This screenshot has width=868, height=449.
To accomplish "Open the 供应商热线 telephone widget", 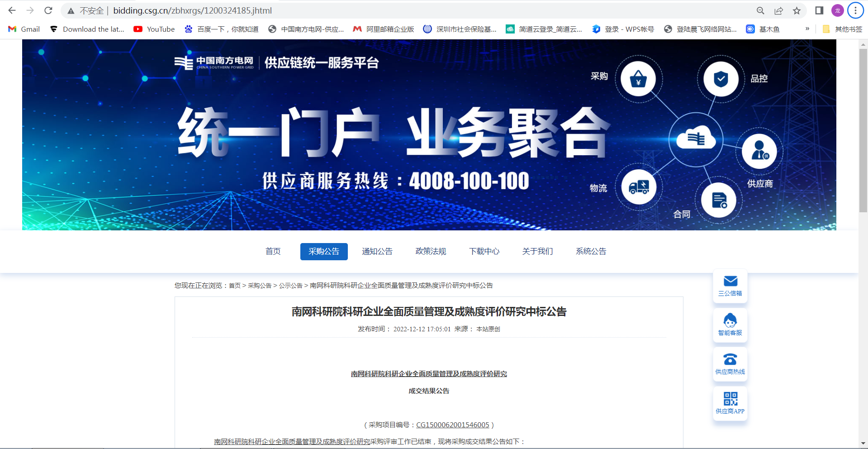I will tap(730, 364).
